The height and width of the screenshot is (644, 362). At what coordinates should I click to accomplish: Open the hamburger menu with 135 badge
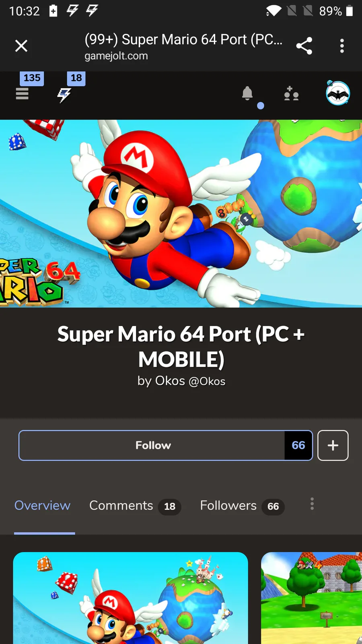pos(22,94)
